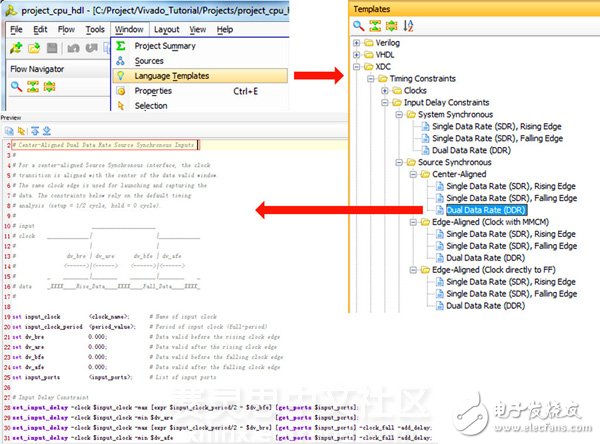
Task: Choose Project Summary in the Window menu
Action: click(165, 46)
